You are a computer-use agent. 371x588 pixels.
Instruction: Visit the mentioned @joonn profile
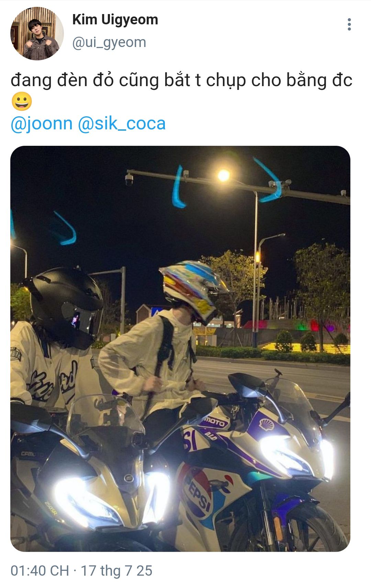[42, 123]
